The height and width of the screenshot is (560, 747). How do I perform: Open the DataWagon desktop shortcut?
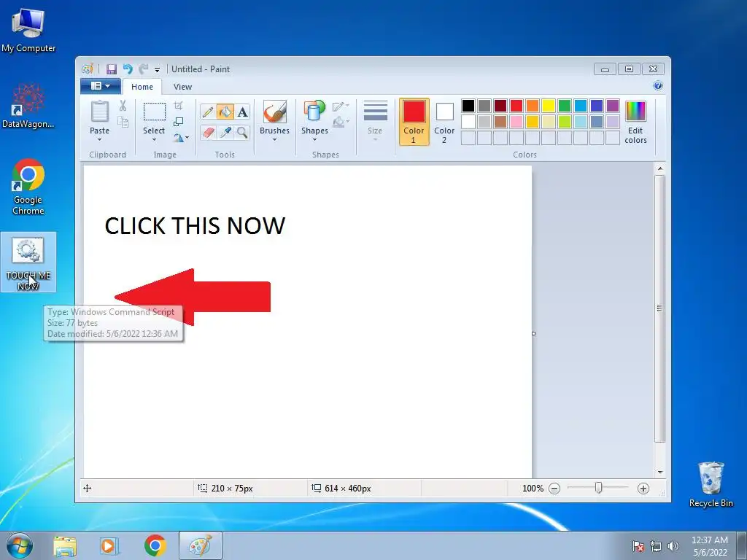[x=28, y=106]
